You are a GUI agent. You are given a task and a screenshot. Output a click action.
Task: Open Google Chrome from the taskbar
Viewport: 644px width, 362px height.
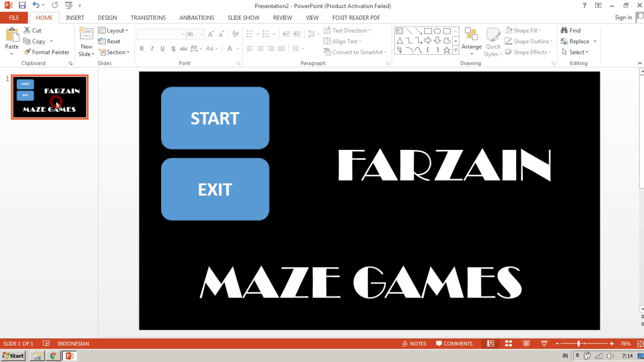point(53,356)
